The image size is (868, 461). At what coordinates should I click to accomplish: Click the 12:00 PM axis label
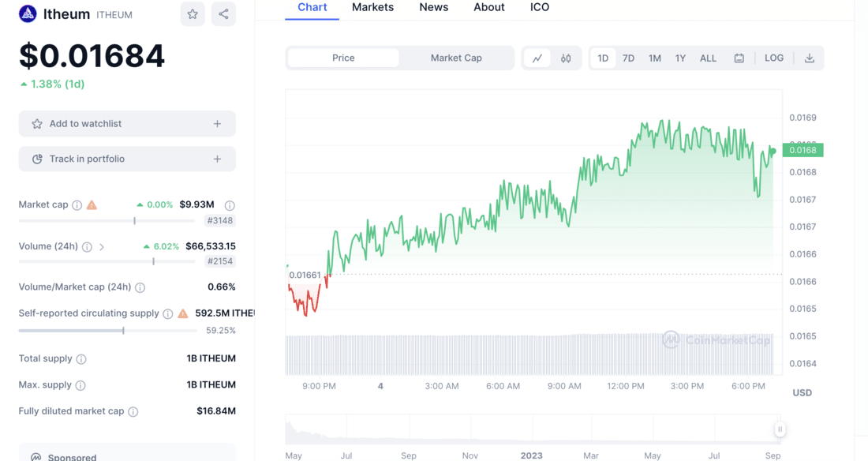pos(626,386)
